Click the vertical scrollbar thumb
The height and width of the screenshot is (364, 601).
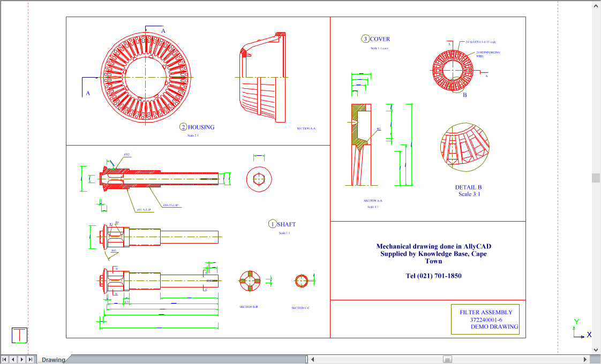[596, 178]
